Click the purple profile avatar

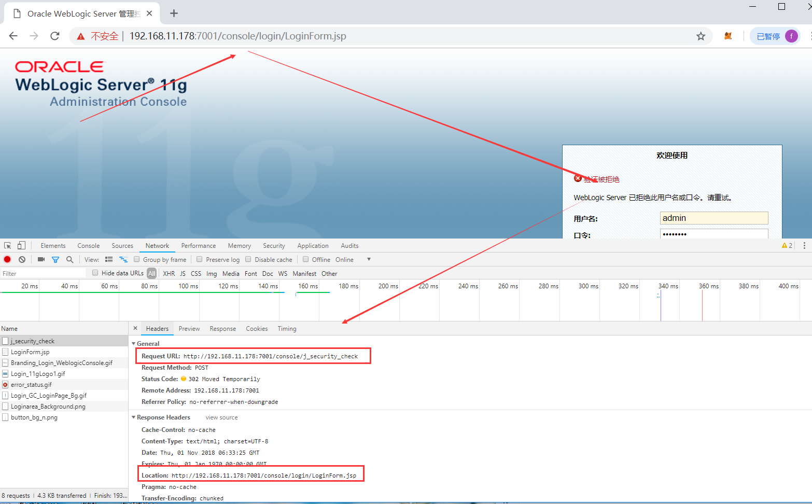[791, 36]
